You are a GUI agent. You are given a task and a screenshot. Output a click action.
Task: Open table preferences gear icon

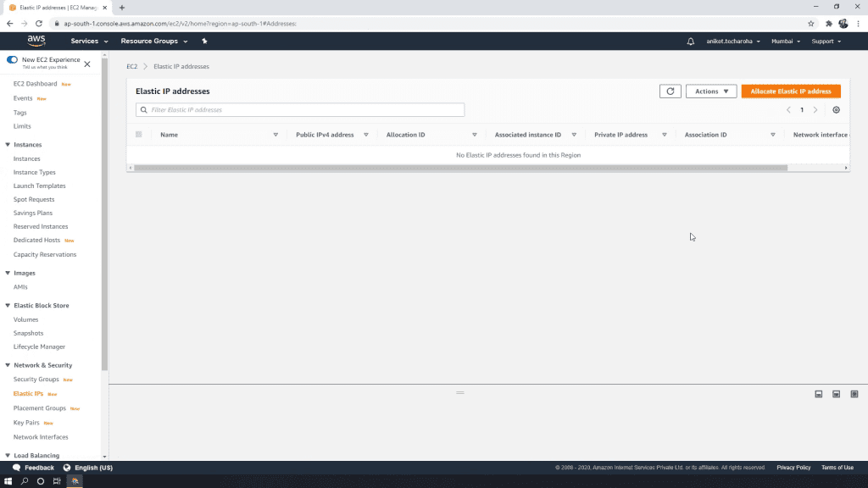pyautogui.click(x=836, y=109)
